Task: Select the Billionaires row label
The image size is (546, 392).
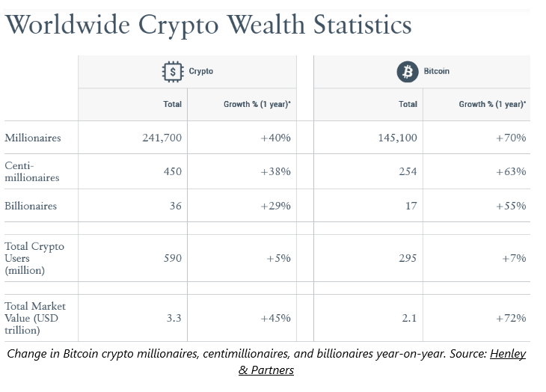Action: coord(31,205)
